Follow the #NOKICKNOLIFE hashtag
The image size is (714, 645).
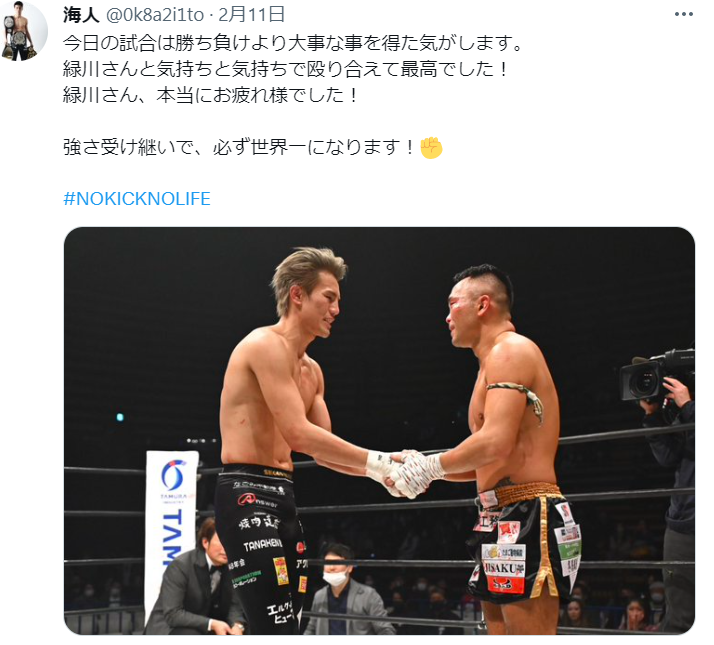(x=137, y=199)
